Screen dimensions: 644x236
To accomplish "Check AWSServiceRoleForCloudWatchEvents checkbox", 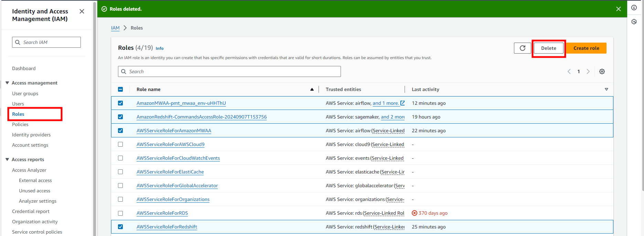I will tap(120, 158).
